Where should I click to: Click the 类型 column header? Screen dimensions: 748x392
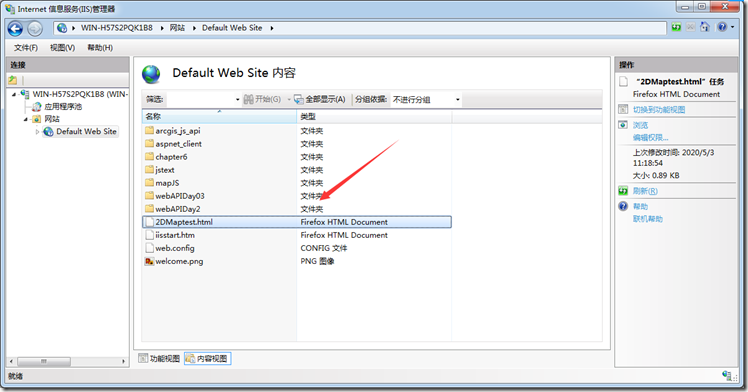pyautogui.click(x=374, y=116)
